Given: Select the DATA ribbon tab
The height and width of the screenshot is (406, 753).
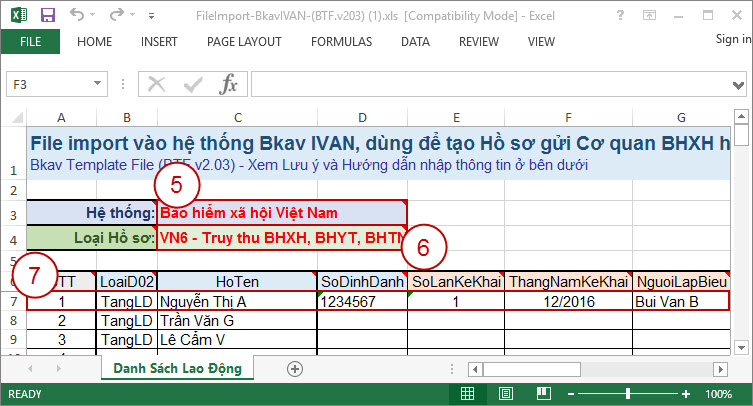Looking at the screenshot, I should tap(415, 42).
